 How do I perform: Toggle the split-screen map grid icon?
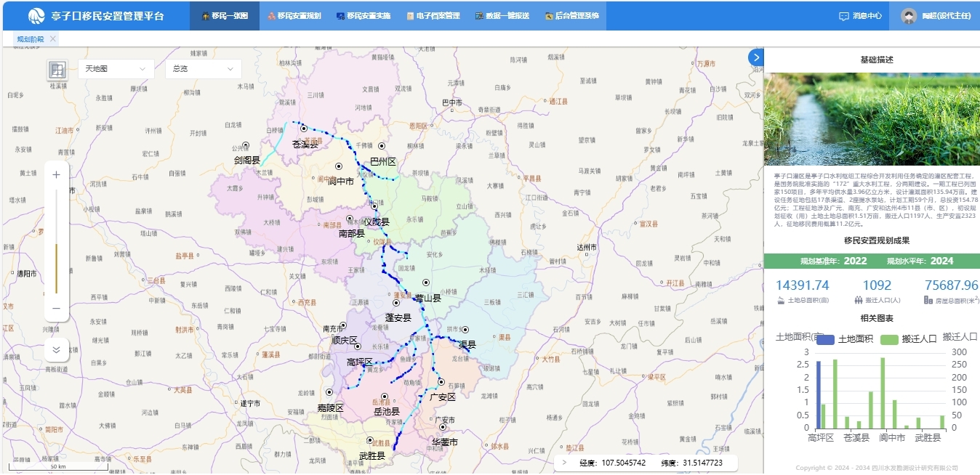[x=58, y=70]
